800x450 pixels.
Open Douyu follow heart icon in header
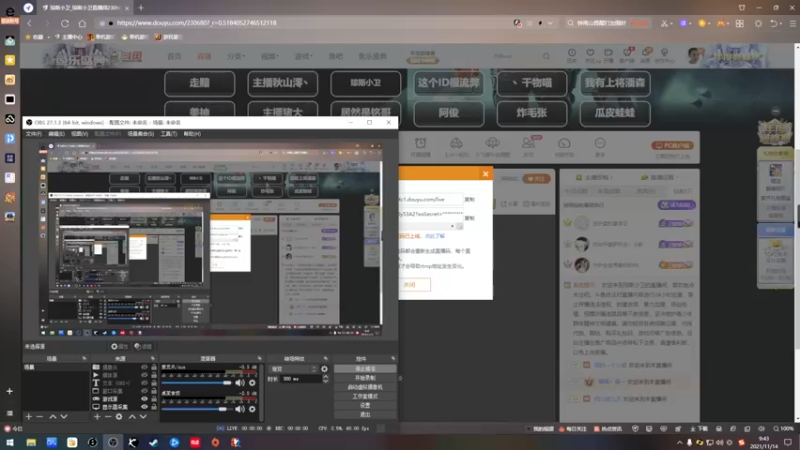coord(590,53)
